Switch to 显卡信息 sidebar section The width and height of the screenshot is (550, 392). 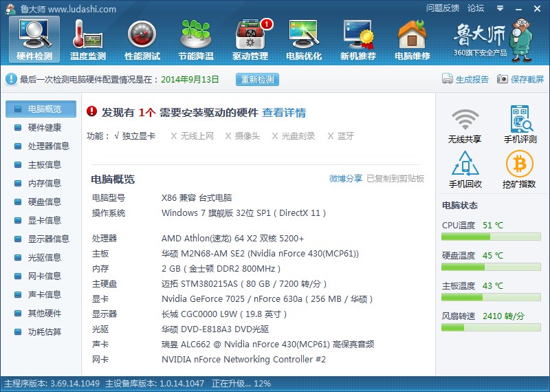pyautogui.click(x=44, y=220)
